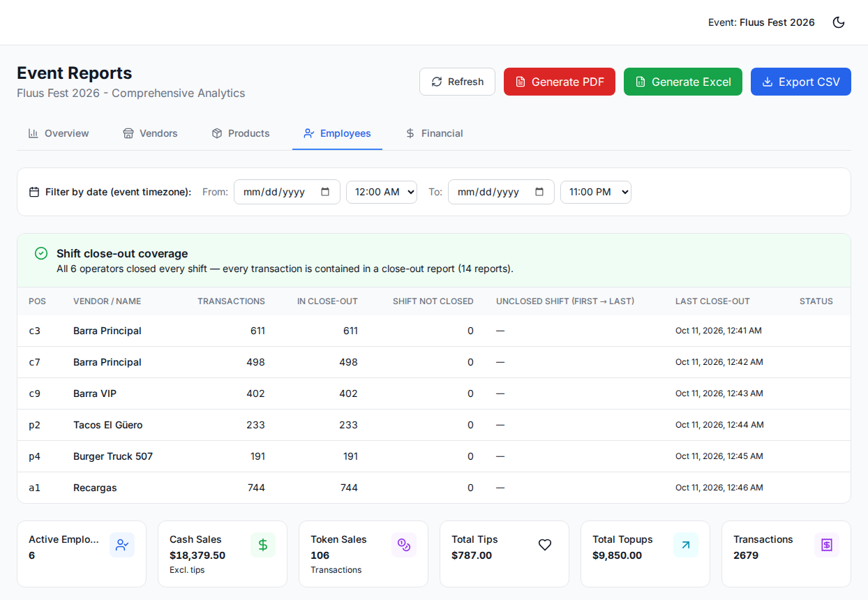Click the Active Employees user icon
Image resolution: width=868 pixels, height=600 pixels.
(x=122, y=545)
